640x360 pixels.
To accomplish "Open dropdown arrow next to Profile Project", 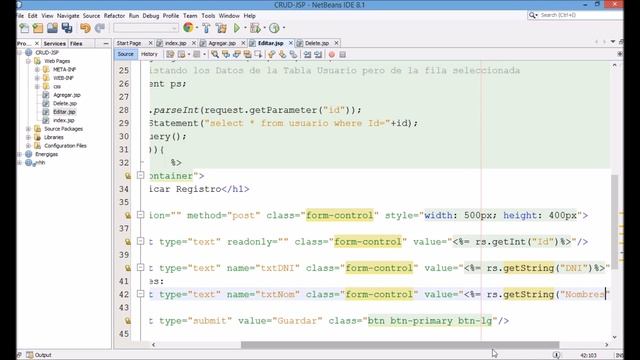I will coord(284,28).
